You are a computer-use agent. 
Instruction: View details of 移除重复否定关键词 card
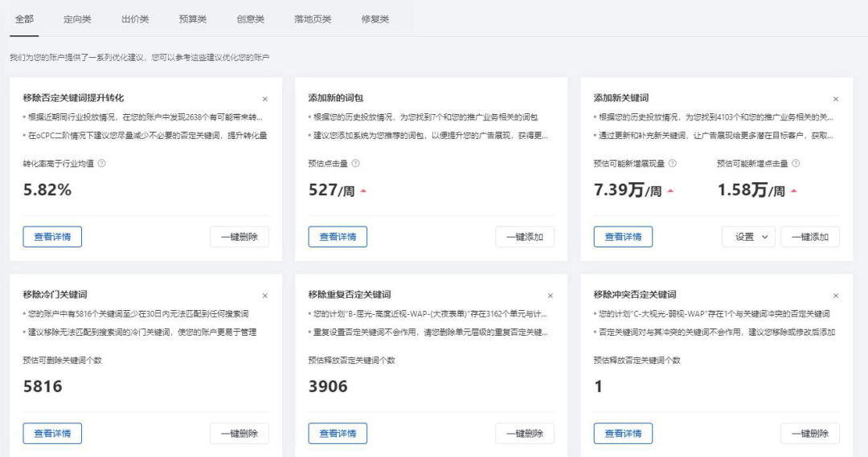click(338, 433)
